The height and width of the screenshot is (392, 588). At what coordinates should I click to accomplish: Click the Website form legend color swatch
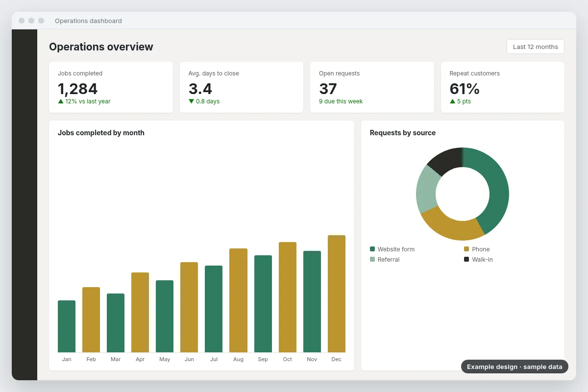[372, 249]
